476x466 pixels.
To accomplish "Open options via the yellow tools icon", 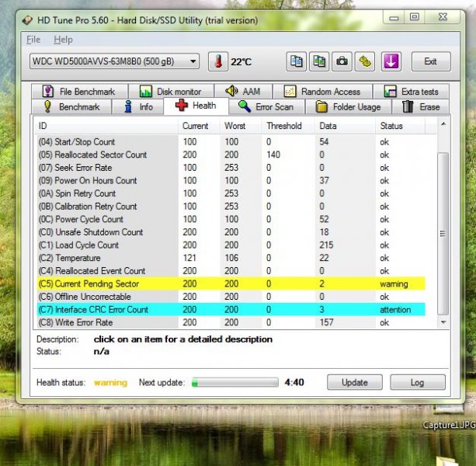I will pyautogui.click(x=365, y=61).
